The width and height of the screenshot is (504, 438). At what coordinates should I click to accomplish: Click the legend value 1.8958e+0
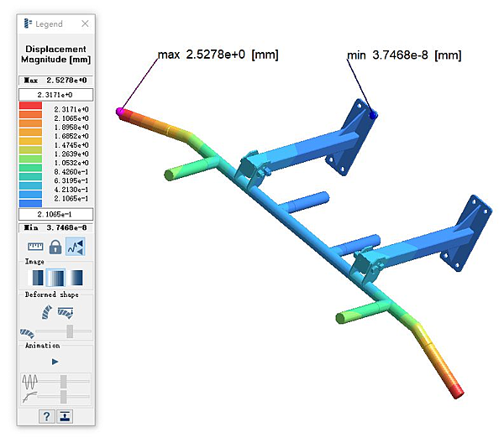pyautogui.click(x=71, y=128)
